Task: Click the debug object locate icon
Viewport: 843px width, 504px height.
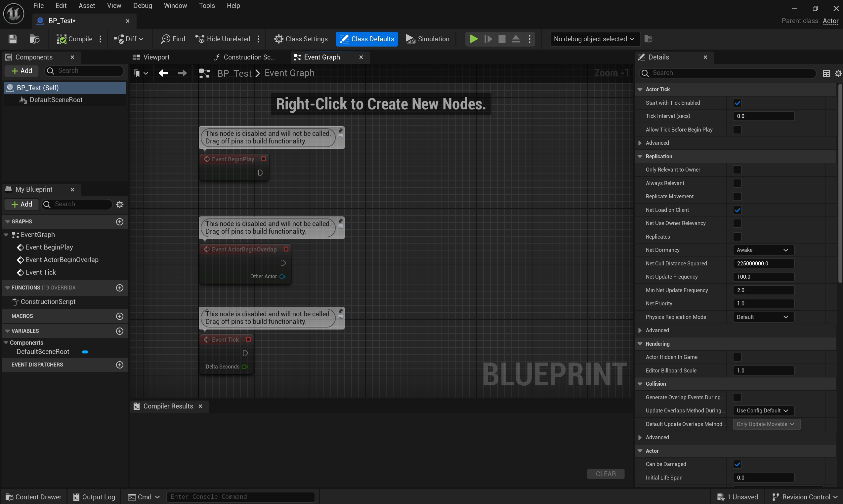Action: (648, 39)
